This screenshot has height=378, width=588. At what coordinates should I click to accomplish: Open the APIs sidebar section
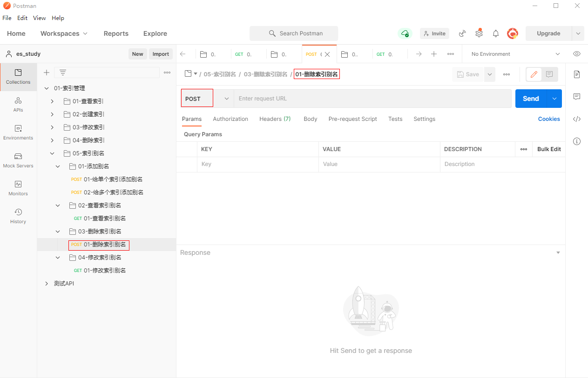pos(18,105)
